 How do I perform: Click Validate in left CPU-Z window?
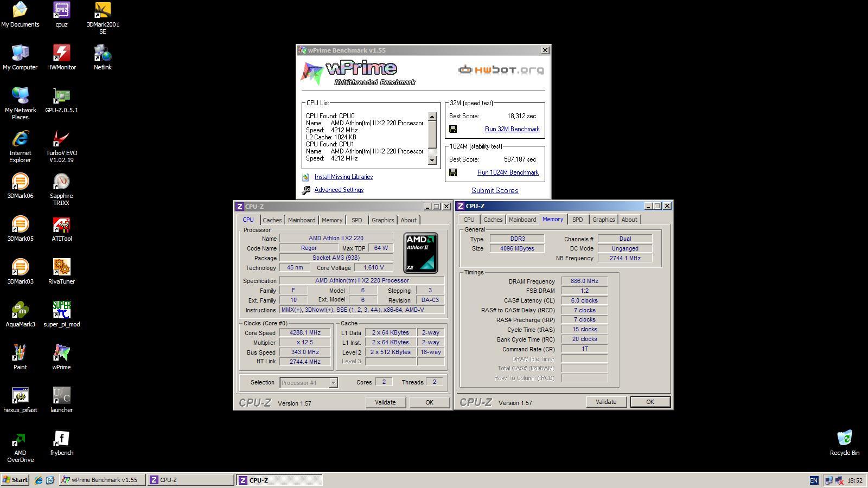(385, 402)
